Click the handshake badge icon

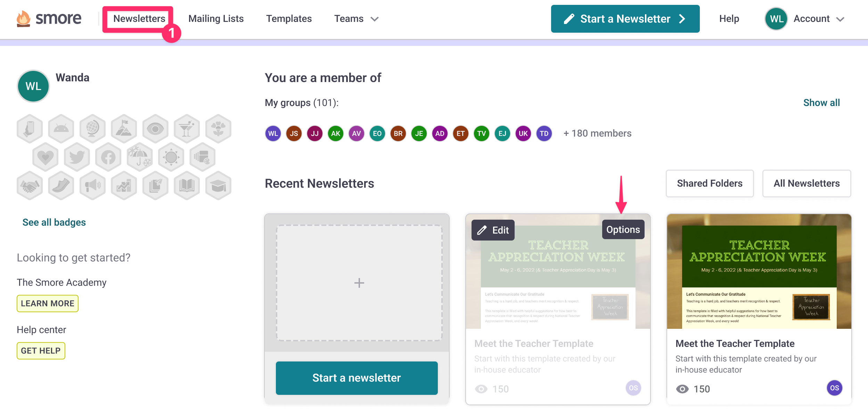tap(30, 186)
